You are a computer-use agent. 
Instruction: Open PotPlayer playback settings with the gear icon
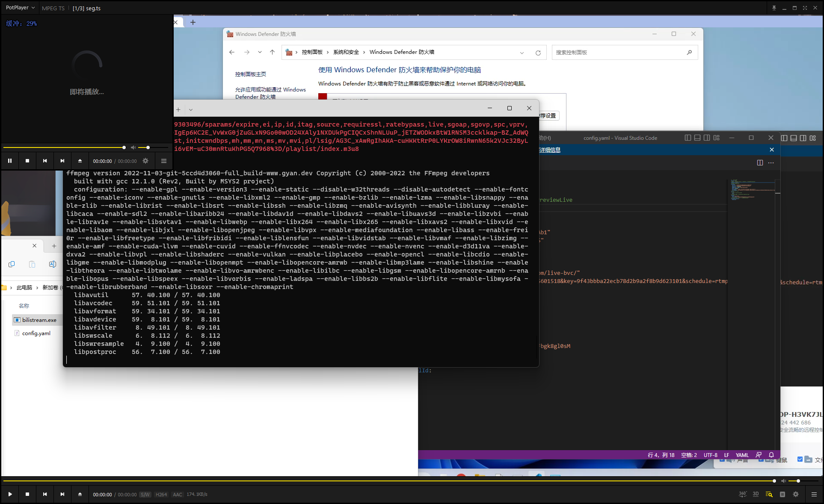click(x=796, y=494)
